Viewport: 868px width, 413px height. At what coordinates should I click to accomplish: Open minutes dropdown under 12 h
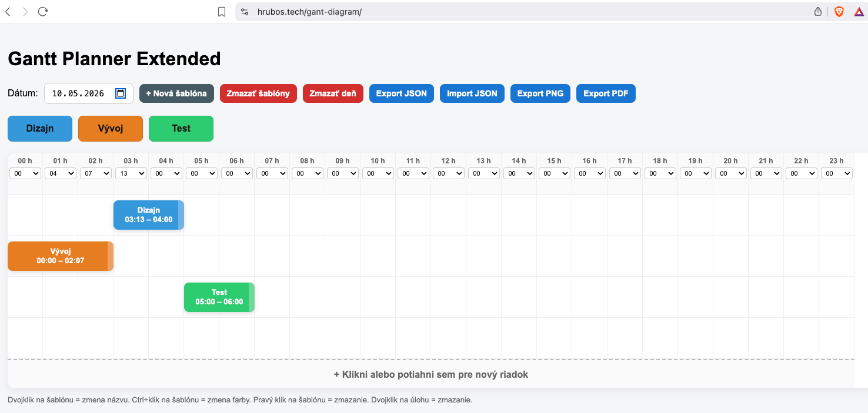(x=449, y=173)
